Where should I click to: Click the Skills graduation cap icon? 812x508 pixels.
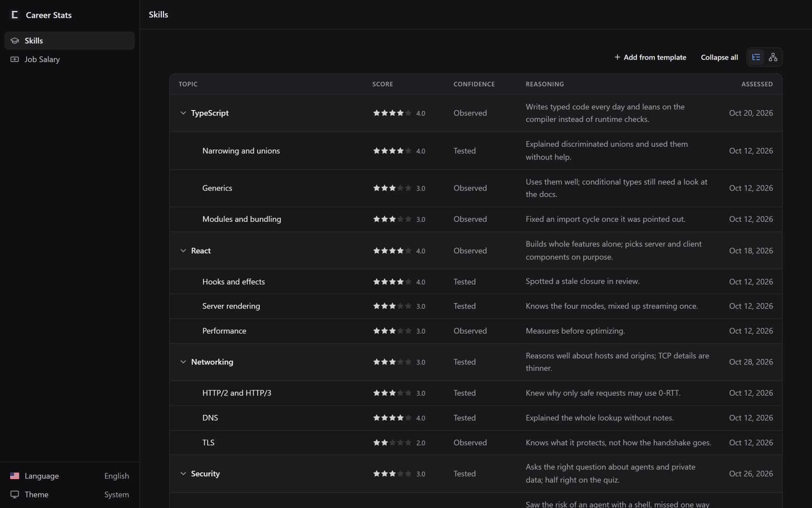15,41
